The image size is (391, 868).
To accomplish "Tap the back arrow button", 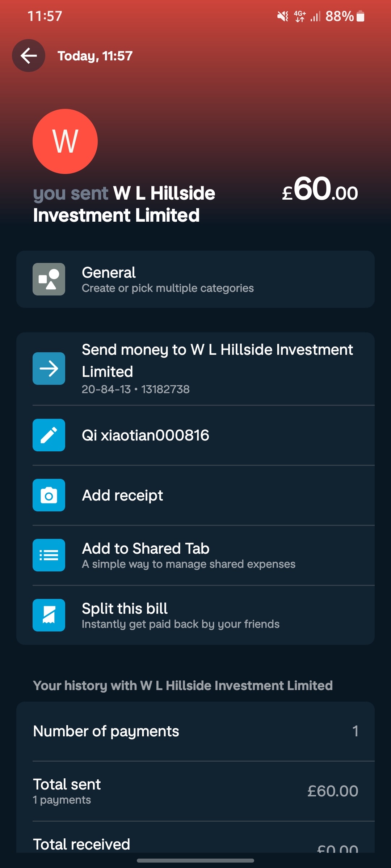I will click(29, 56).
